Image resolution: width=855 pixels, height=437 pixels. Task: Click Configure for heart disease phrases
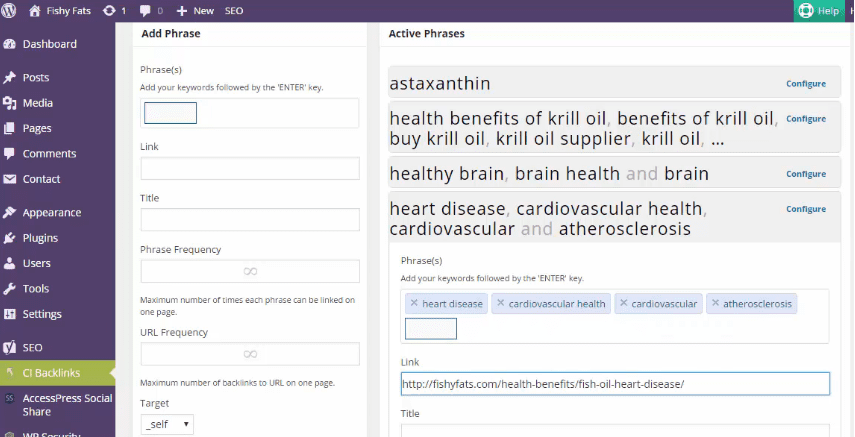[806, 209]
